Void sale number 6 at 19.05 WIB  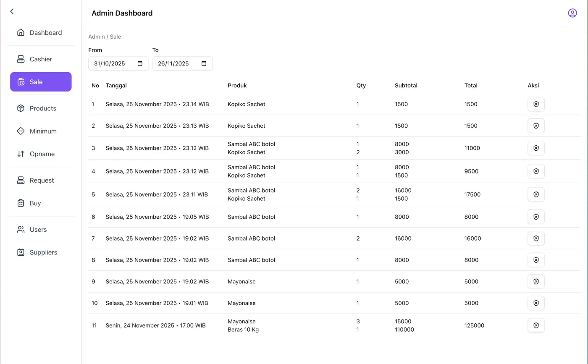[x=536, y=217]
